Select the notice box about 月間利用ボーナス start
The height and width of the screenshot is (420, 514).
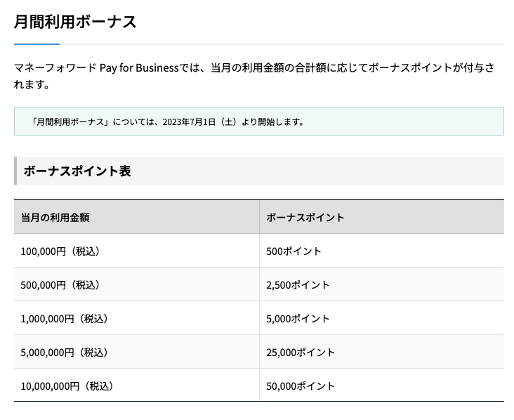tap(258, 121)
